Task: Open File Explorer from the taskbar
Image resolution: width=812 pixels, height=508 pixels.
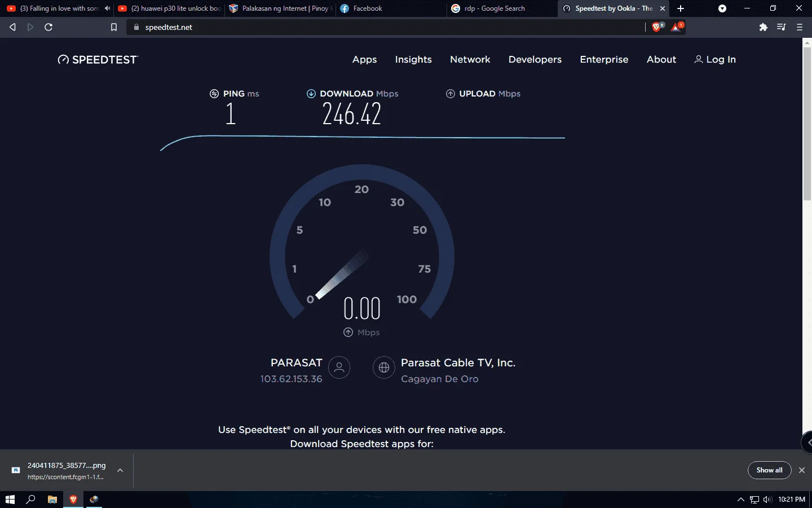Action: [x=52, y=500]
